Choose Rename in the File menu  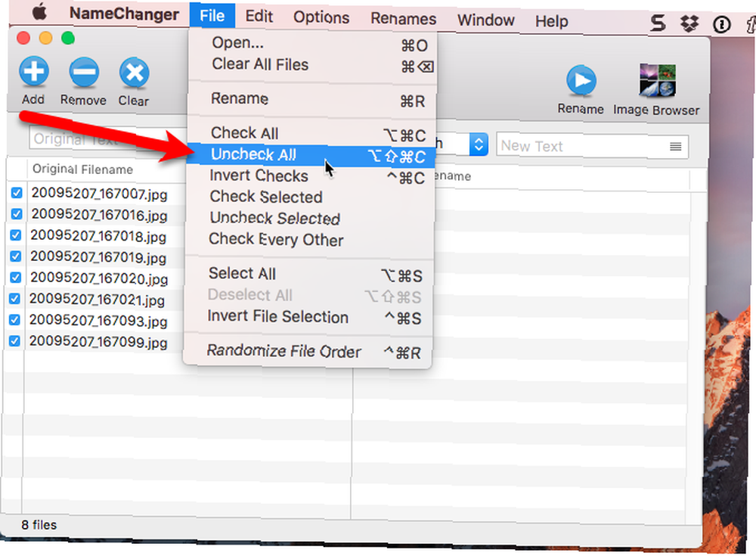[311, 99]
